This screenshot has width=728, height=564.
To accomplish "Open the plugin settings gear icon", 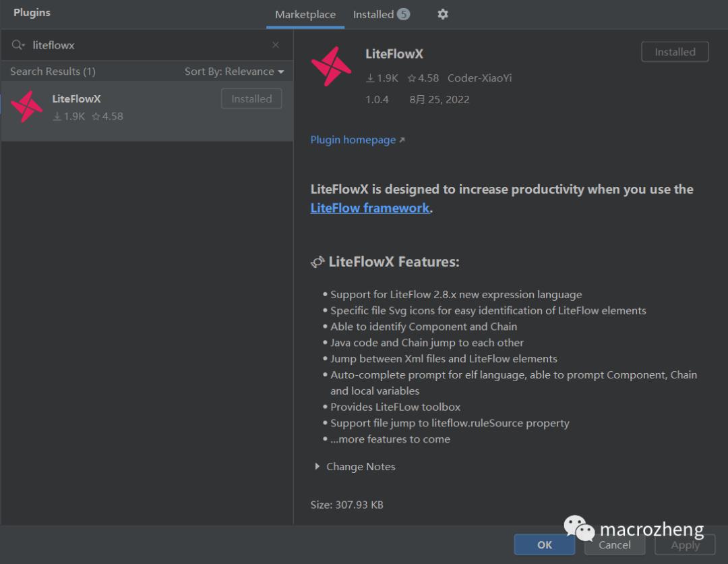I will tap(442, 14).
